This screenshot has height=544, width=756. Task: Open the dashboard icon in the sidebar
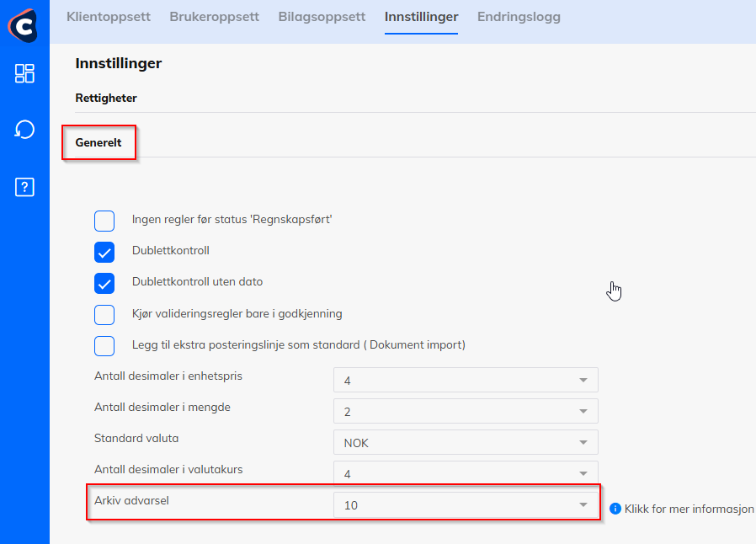click(x=24, y=74)
